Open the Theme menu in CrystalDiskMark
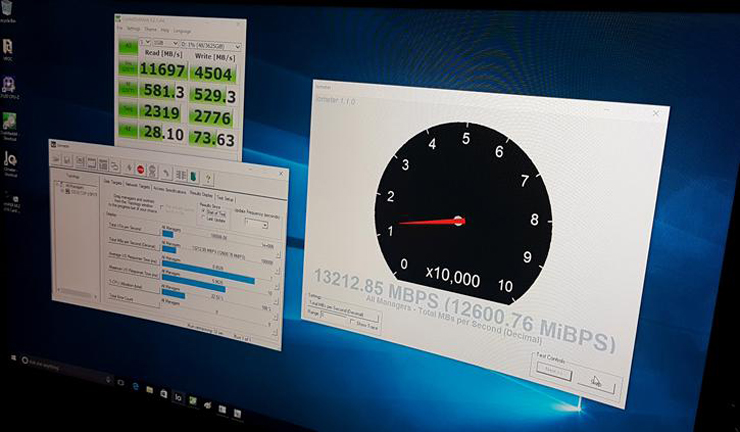740x432 pixels. pyautogui.click(x=150, y=29)
